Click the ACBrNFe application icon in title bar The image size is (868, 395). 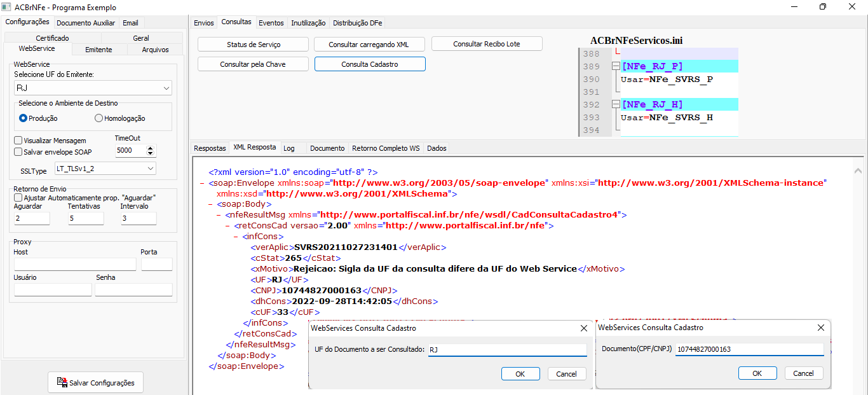coord(6,7)
